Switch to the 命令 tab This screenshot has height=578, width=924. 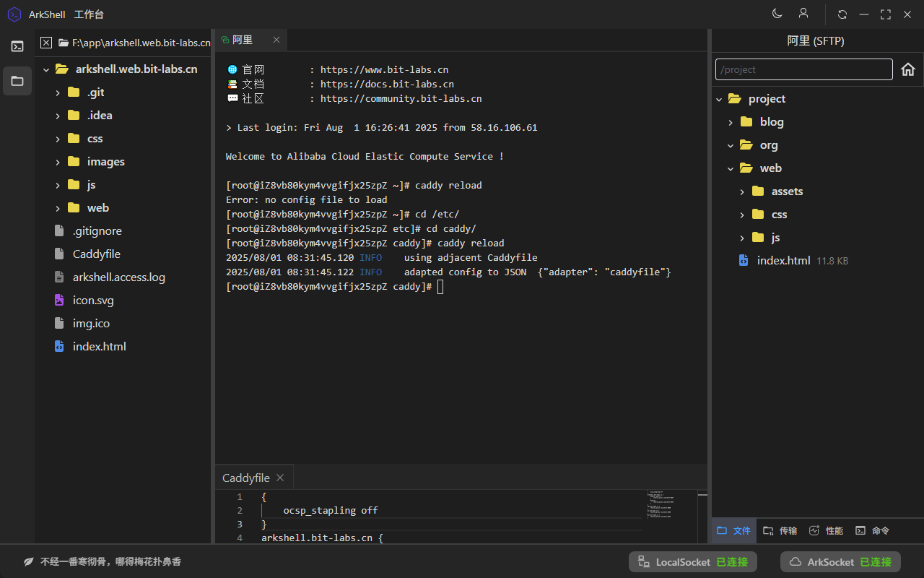873,530
